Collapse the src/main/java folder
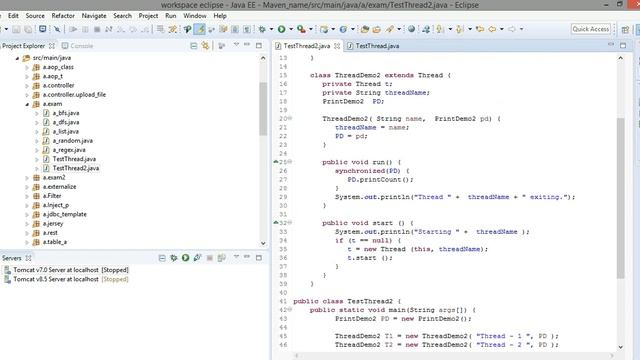The width and height of the screenshot is (640, 360). 17,58
